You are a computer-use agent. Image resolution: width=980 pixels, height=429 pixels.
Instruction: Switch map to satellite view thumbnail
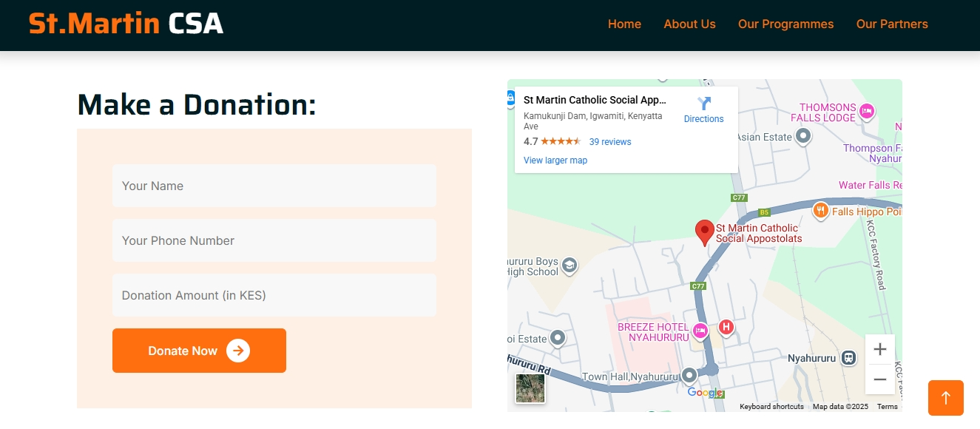[530, 388]
